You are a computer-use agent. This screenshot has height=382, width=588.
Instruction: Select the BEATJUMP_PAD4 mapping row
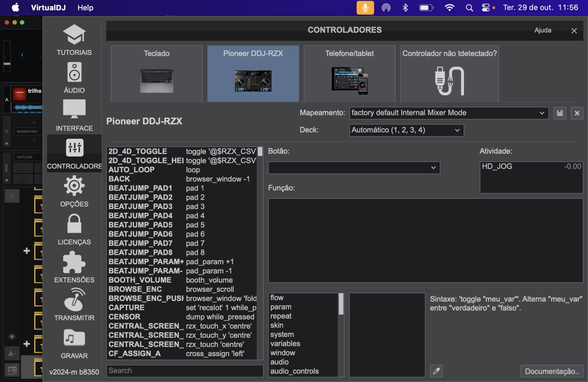182,216
